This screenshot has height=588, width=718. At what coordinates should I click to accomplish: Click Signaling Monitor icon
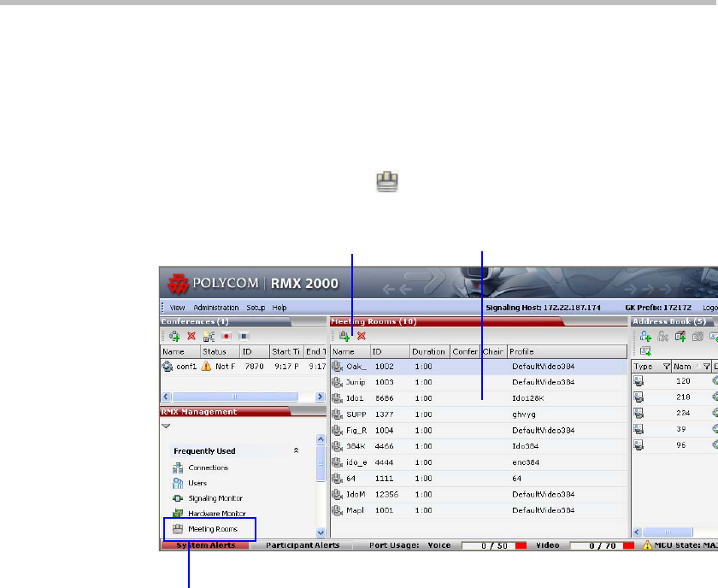point(178,498)
